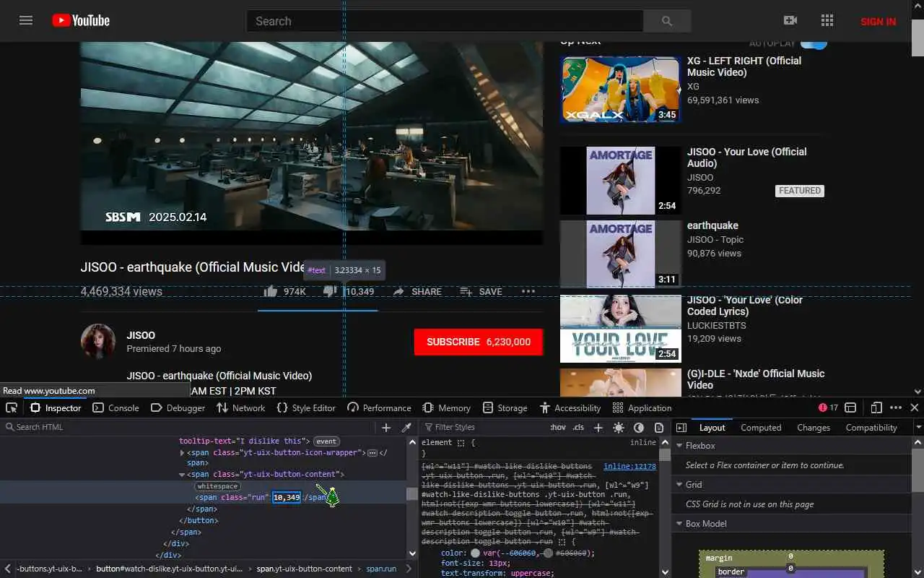Open the Application tab

click(x=642, y=408)
